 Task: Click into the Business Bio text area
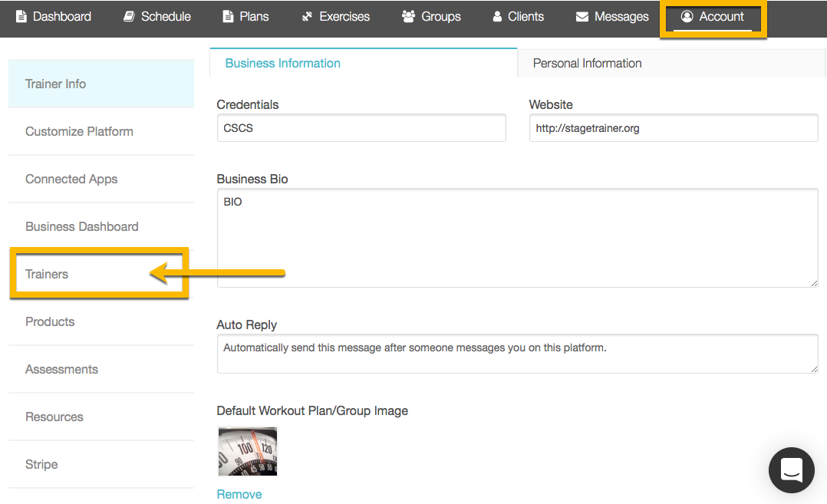point(517,238)
